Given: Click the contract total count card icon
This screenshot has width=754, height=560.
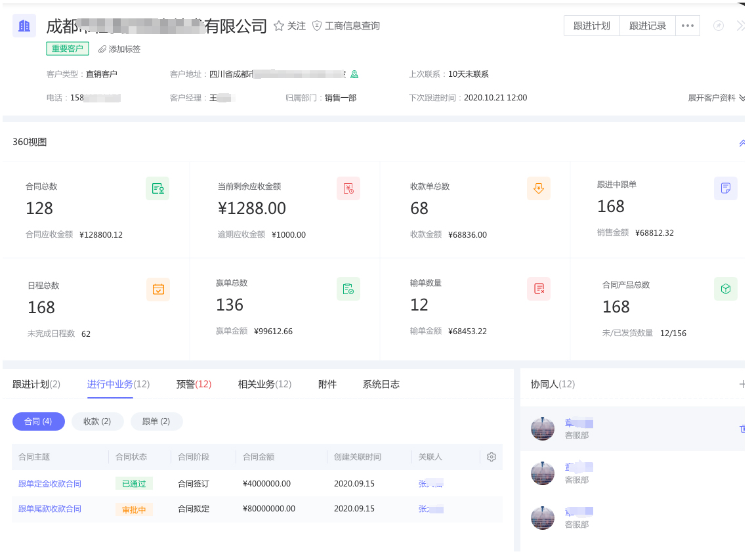Looking at the screenshot, I should (x=157, y=188).
